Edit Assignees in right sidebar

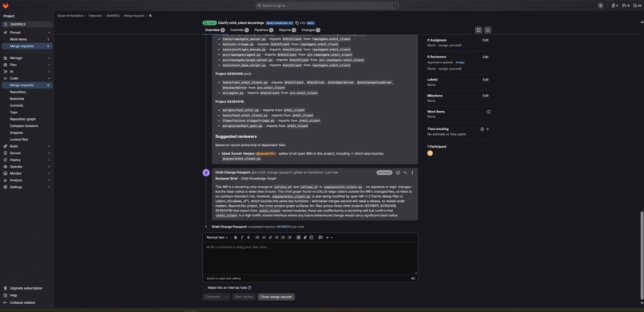(x=486, y=40)
